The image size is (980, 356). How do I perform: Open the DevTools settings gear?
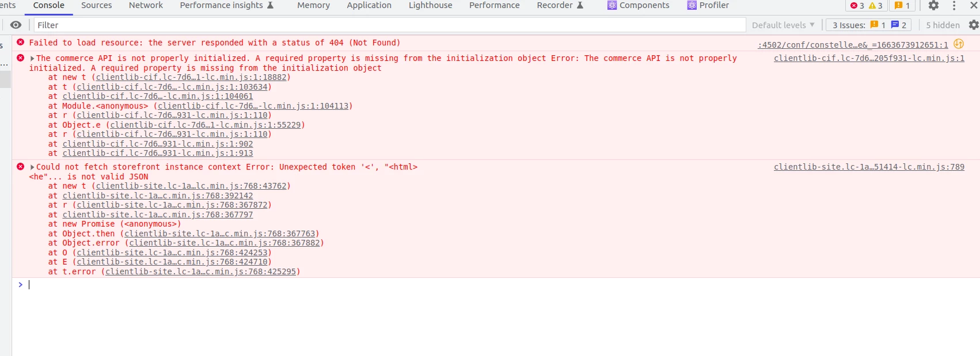pos(933,5)
